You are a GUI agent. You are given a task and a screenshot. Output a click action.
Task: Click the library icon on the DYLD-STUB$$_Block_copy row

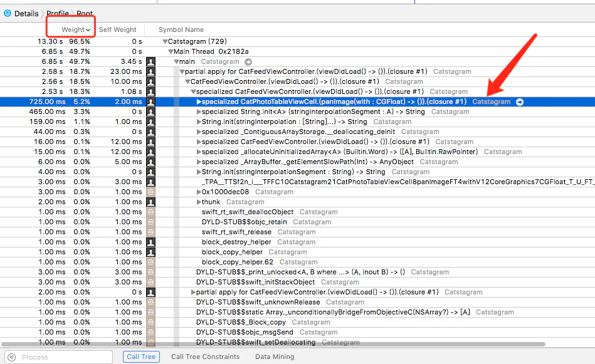[x=151, y=322]
